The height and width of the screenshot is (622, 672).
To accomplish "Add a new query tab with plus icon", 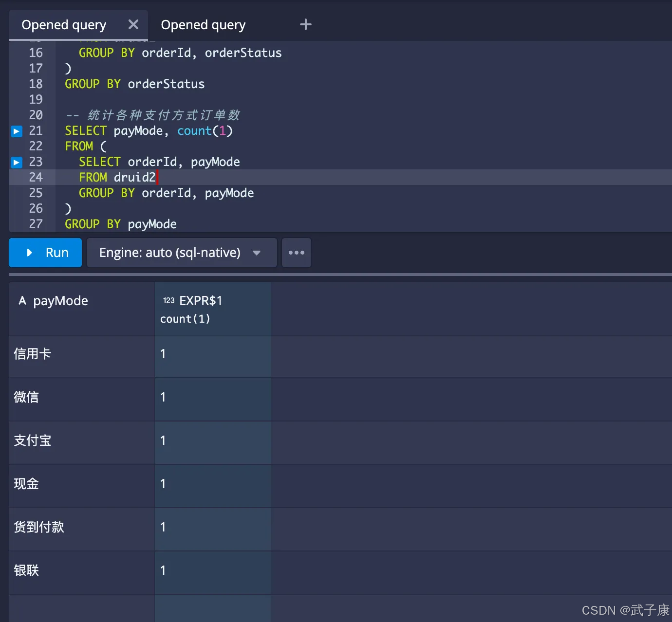I will 305,24.
